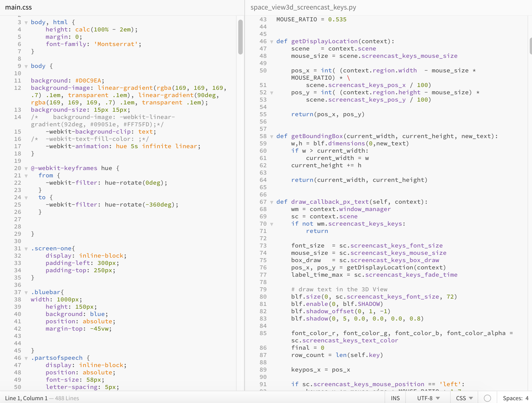Viewport: 532px width, 403px height.
Task: Click the #D0C9EA color value
Action: [88, 81]
